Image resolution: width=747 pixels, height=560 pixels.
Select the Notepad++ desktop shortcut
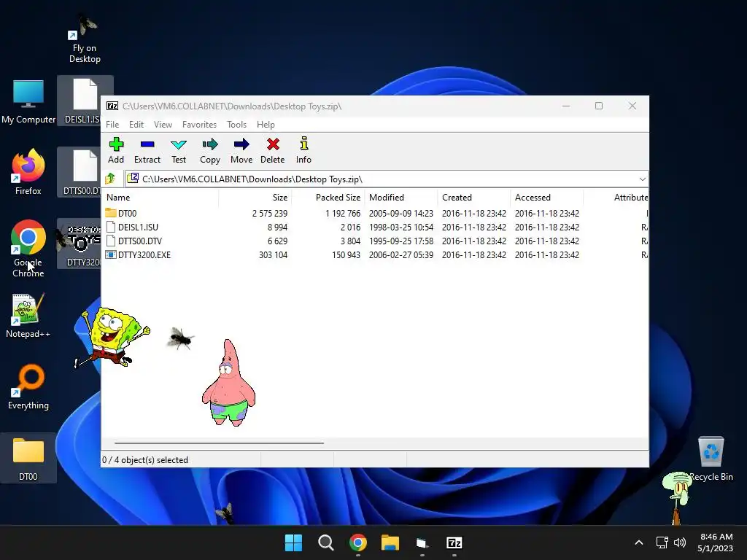pyautogui.click(x=28, y=315)
